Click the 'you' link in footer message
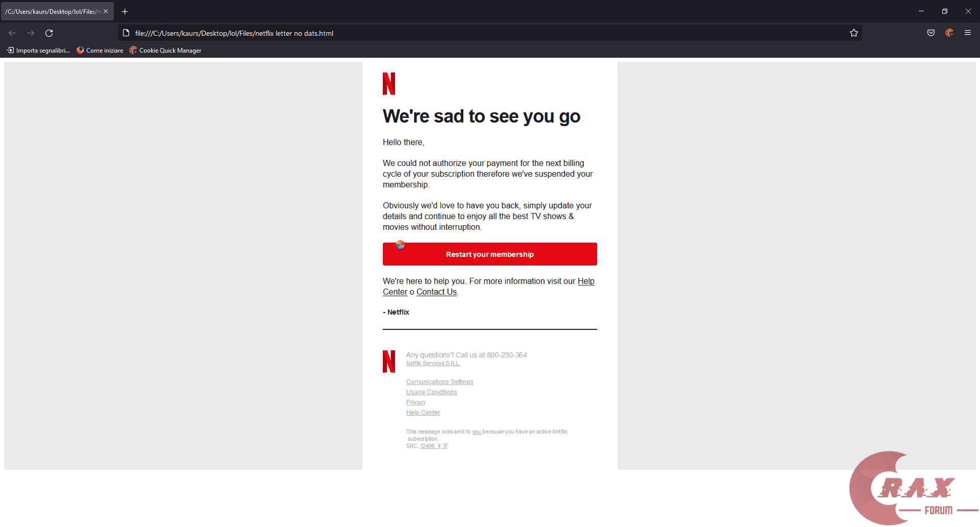Screen dimensions: 980x527 point(477,432)
